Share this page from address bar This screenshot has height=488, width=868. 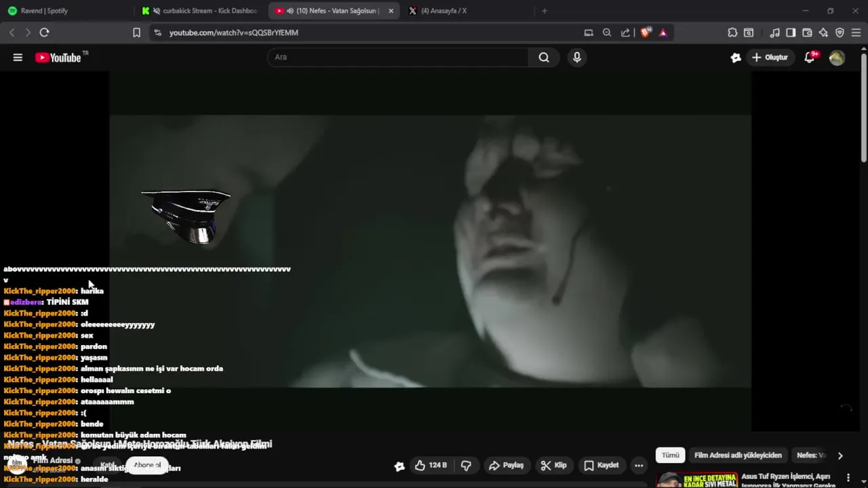pyautogui.click(x=625, y=33)
